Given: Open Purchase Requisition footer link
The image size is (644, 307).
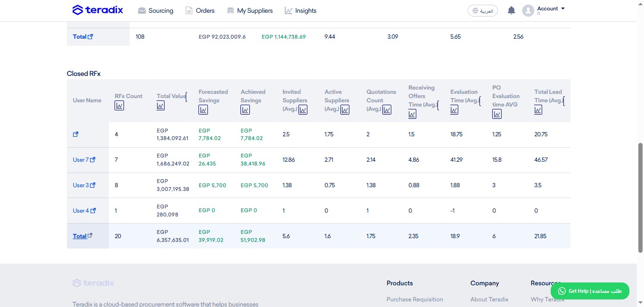Looking at the screenshot, I should click(415, 299).
